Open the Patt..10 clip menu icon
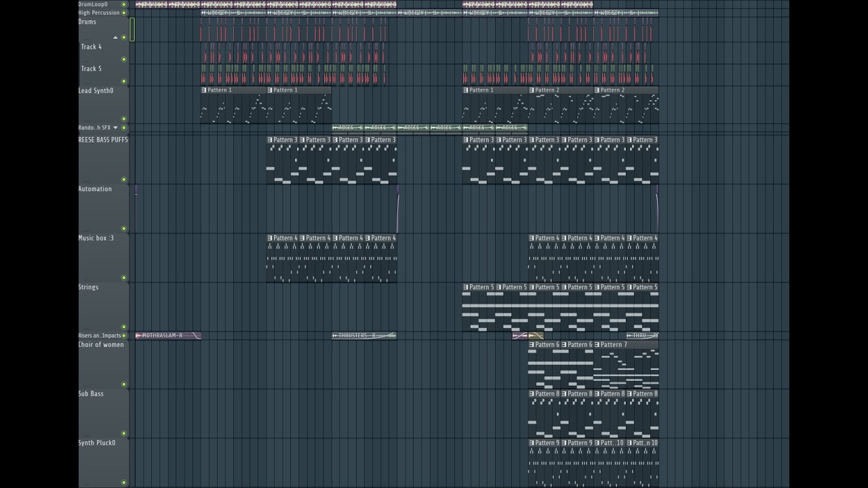This screenshot has height=488, width=868. (x=597, y=443)
